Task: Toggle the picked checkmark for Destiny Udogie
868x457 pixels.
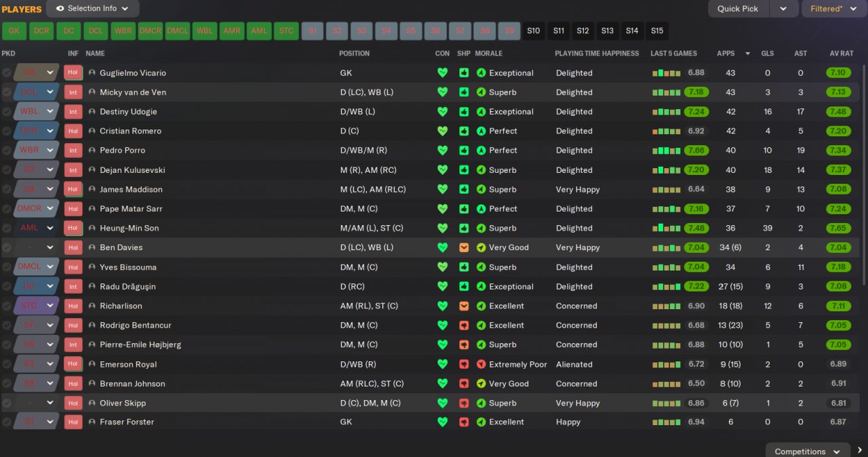Action: click(6, 112)
